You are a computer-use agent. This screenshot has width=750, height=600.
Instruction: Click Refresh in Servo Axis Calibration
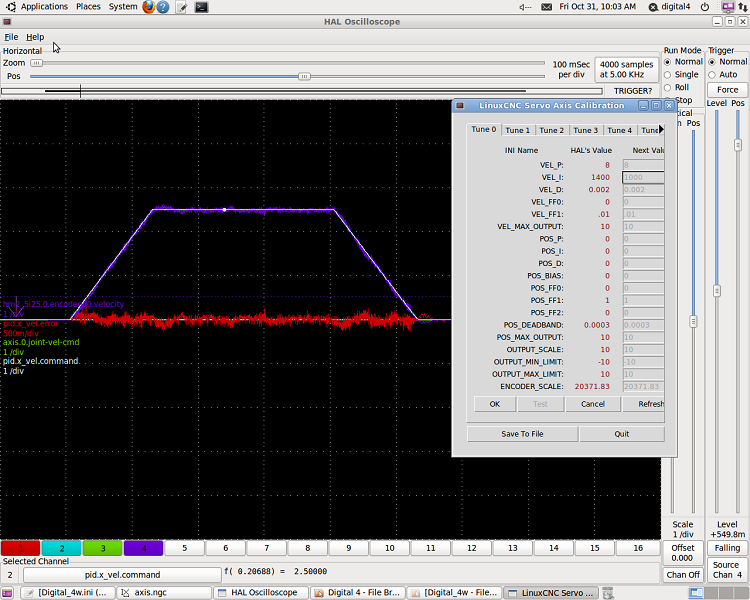coord(644,404)
